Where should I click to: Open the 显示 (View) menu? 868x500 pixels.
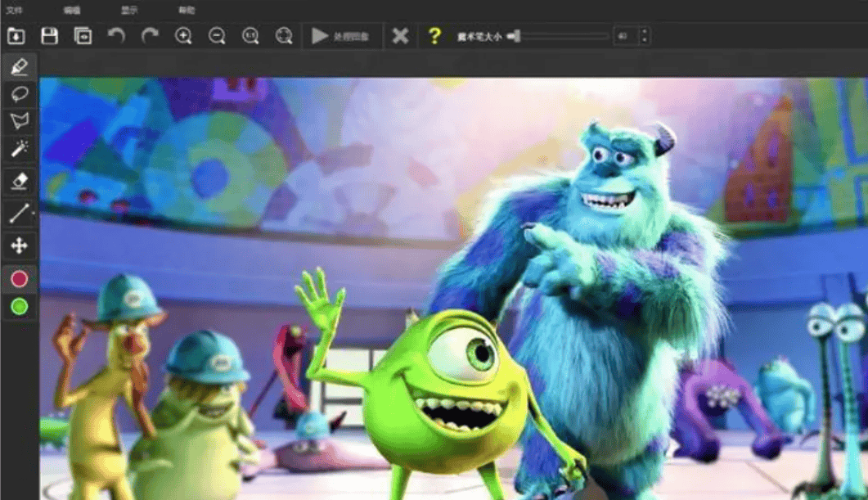[x=129, y=10]
